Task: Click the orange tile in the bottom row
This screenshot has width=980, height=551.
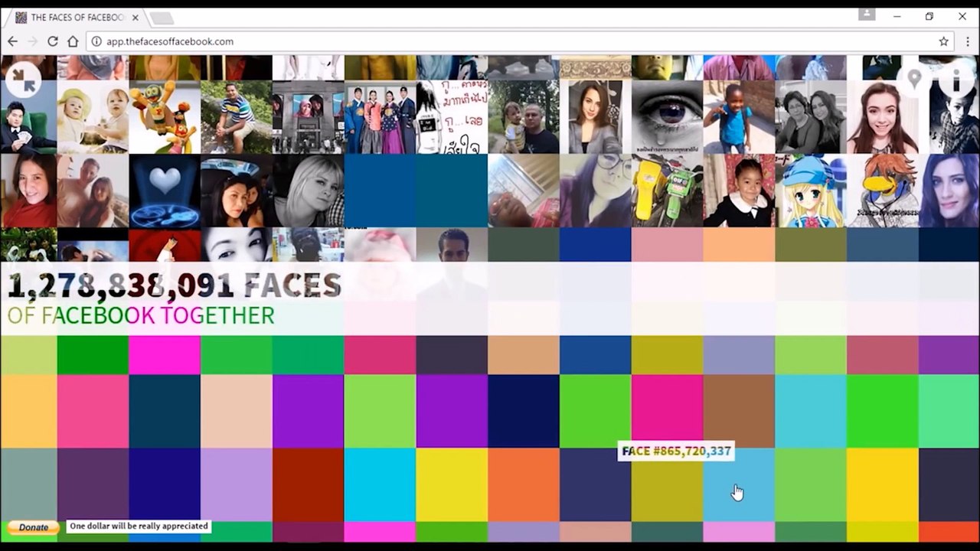Action: (524, 484)
